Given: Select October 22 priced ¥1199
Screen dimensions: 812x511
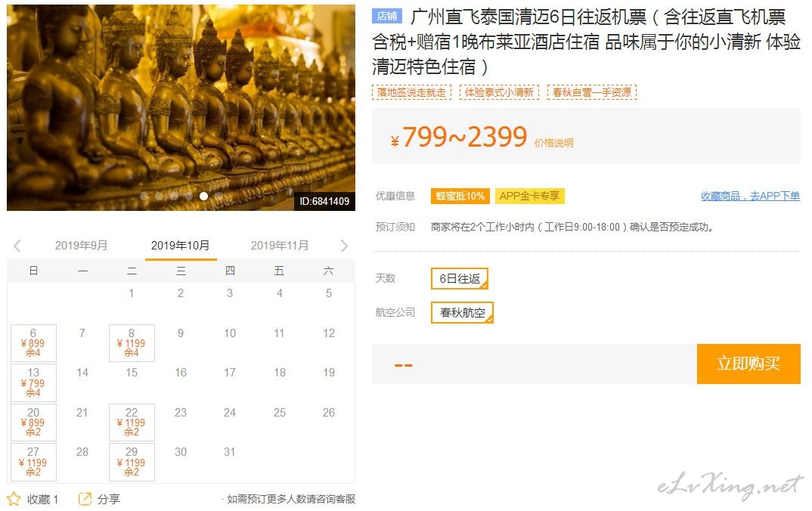Looking at the screenshot, I should click(132, 422).
